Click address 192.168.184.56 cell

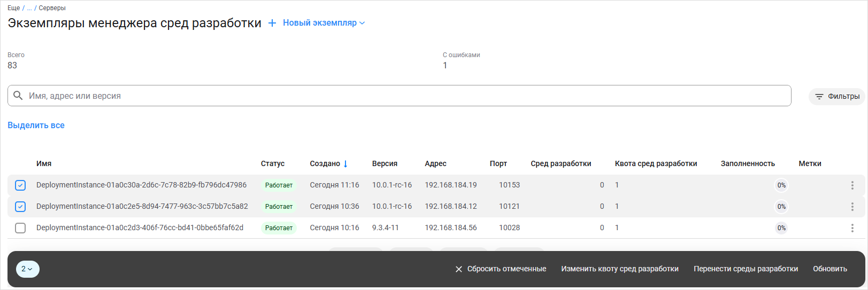451,228
